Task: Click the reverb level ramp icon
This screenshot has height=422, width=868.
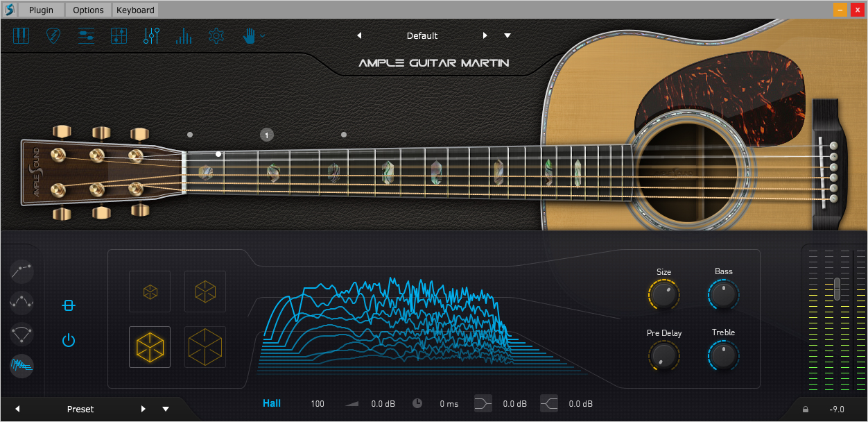Action: 352,404
